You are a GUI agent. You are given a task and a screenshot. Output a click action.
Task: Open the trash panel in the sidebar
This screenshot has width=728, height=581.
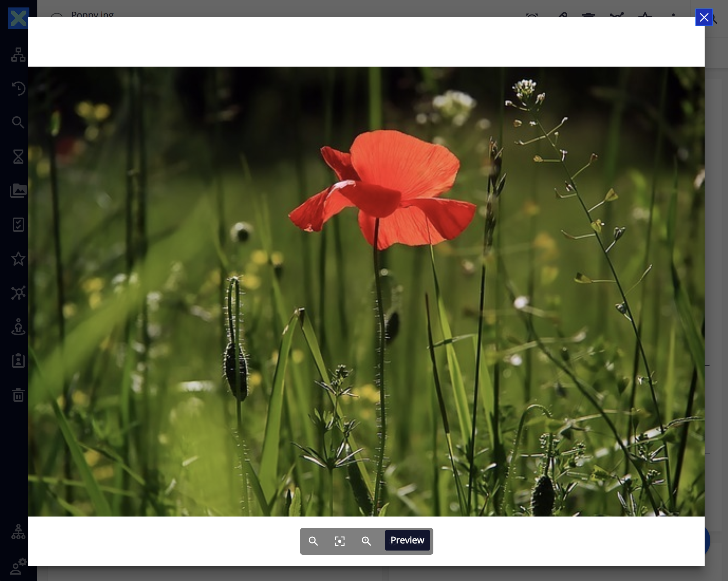(18, 395)
